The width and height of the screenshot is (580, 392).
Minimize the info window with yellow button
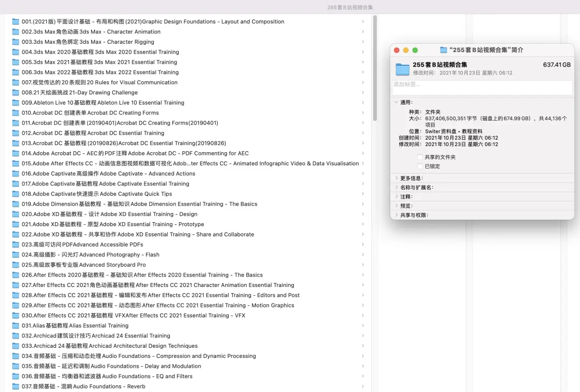[x=406, y=50]
